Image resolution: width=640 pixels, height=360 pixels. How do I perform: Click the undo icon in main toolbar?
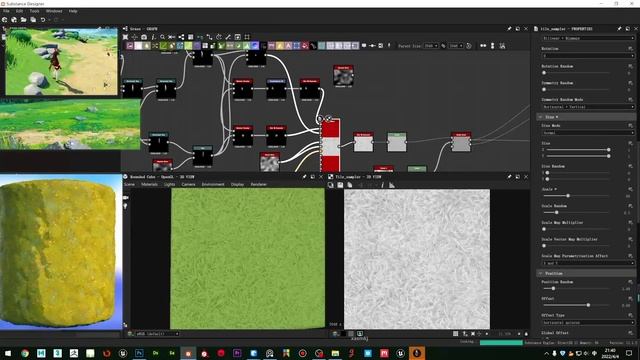pyautogui.click(x=43, y=20)
